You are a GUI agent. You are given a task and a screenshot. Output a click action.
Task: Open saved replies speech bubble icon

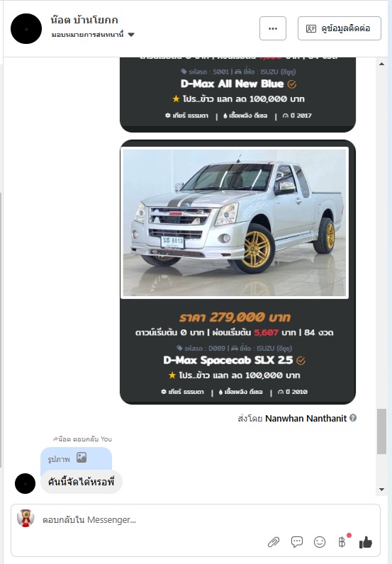(x=296, y=542)
